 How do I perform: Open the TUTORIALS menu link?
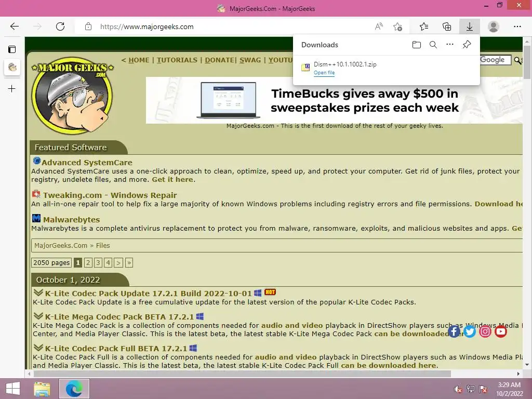coord(177,60)
